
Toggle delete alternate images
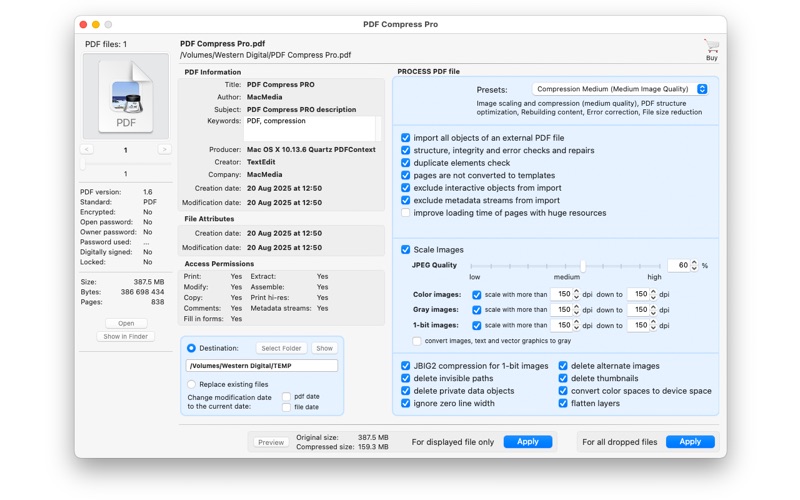563,366
